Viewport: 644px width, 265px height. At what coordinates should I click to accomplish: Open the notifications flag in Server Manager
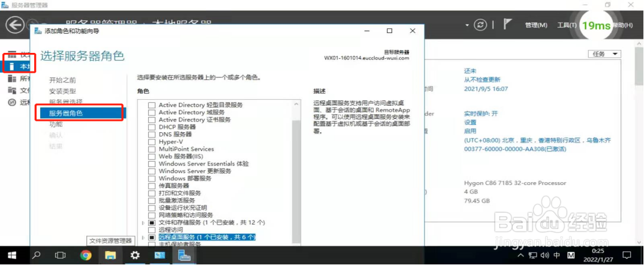point(508,25)
